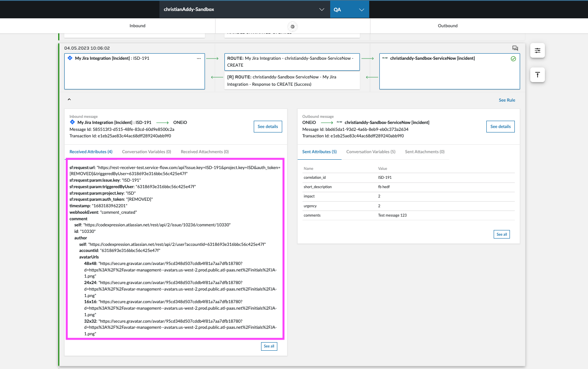Click Jira icon in Inbound message panel
This screenshot has height=369, width=588.
(x=72, y=122)
